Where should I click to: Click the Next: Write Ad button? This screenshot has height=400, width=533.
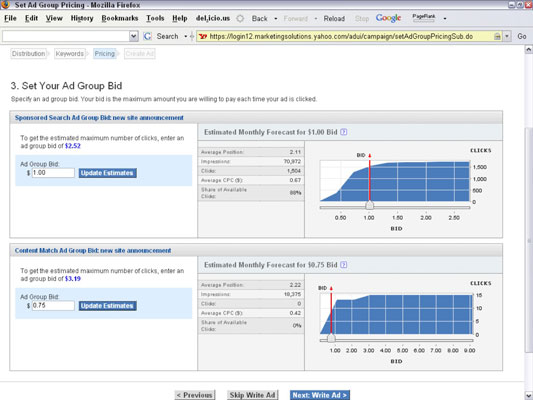(x=320, y=395)
